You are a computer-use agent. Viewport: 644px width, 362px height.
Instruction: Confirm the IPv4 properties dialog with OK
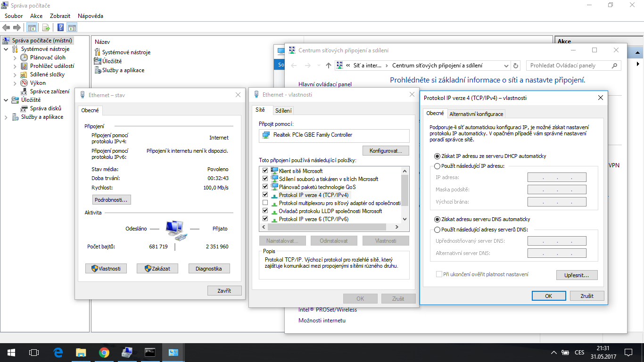click(x=549, y=296)
